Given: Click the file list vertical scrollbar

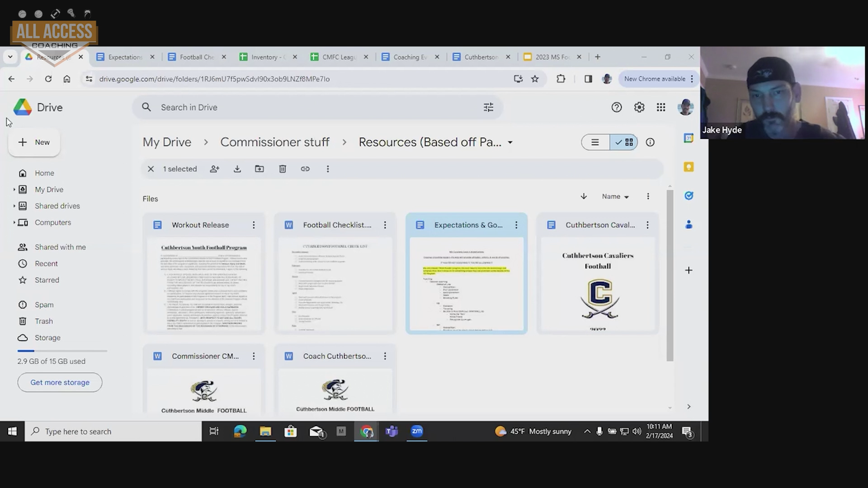Looking at the screenshot, I should click(x=670, y=276).
